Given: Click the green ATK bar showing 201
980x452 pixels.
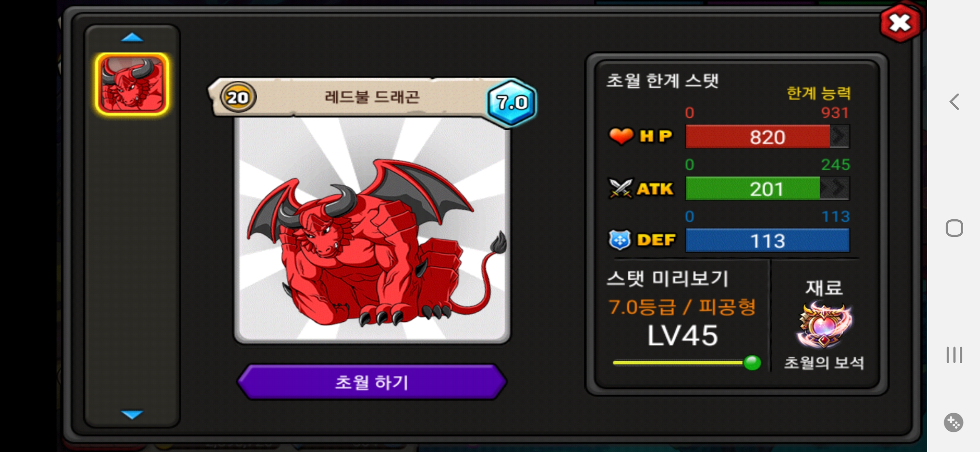Looking at the screenshot, I should tap(767, 189).
